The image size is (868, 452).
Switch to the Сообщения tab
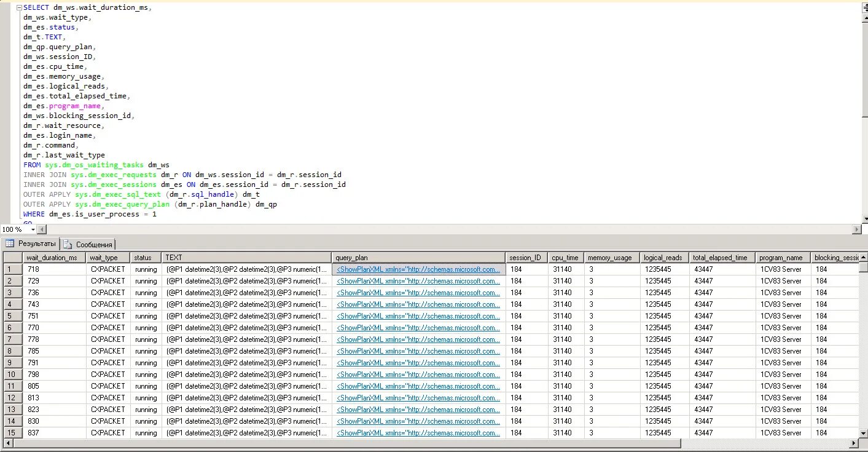coord(88,244)
